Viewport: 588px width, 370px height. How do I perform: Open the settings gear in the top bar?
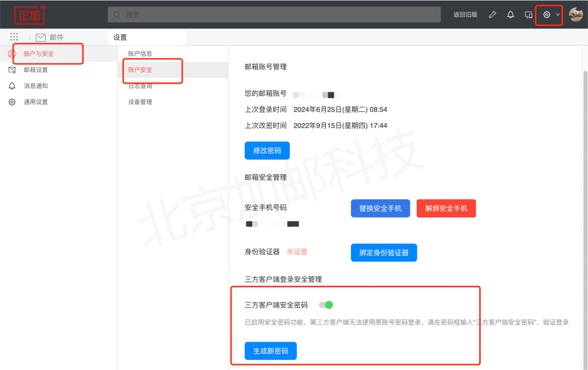tap(546, 15)
